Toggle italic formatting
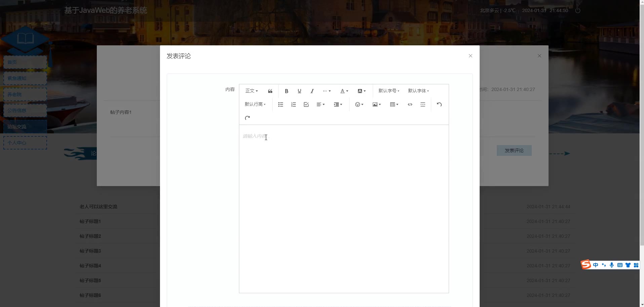 [312, 91]
